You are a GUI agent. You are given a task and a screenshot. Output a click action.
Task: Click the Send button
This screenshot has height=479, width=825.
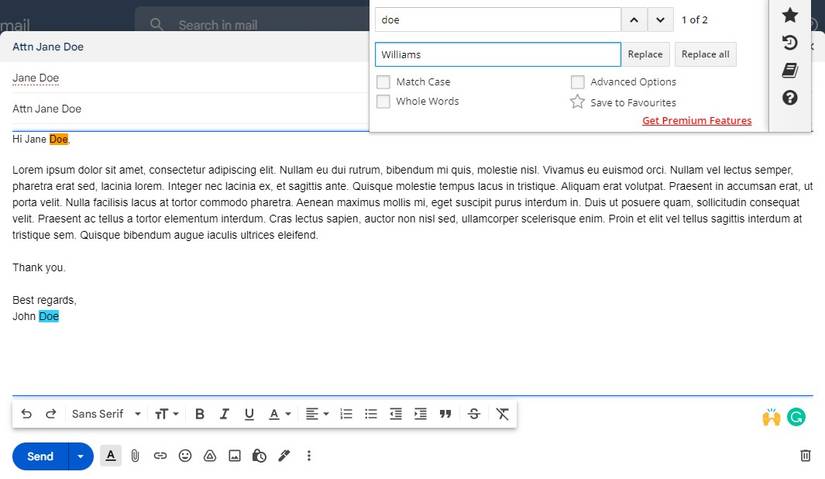40,456
